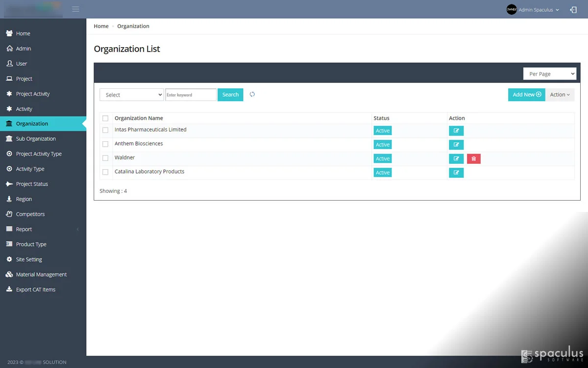Open the Action dropdown button
Viewport: 588px width, 368px height.
click(x=560, y=95)
